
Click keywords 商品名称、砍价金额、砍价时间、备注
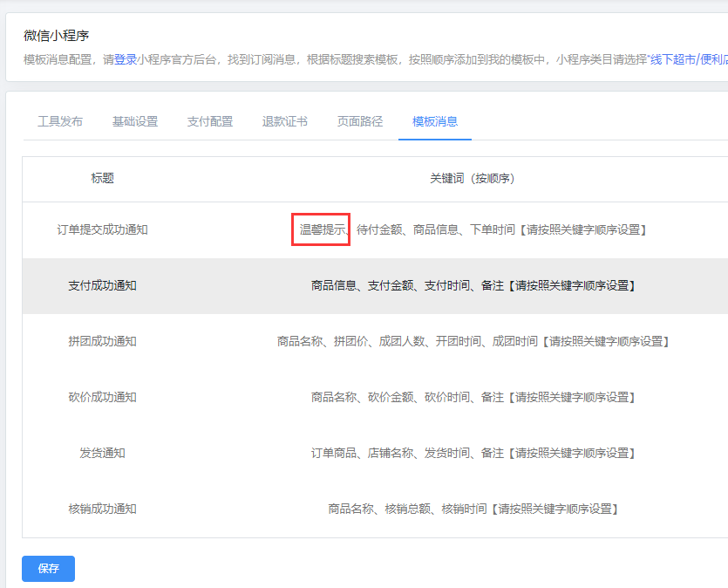click(473, 397)
